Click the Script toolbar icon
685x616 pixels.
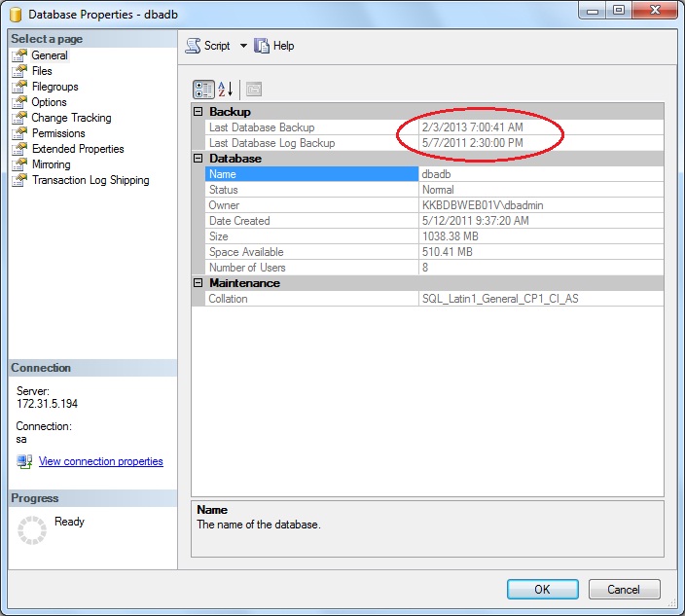click(x=193, y=46)
